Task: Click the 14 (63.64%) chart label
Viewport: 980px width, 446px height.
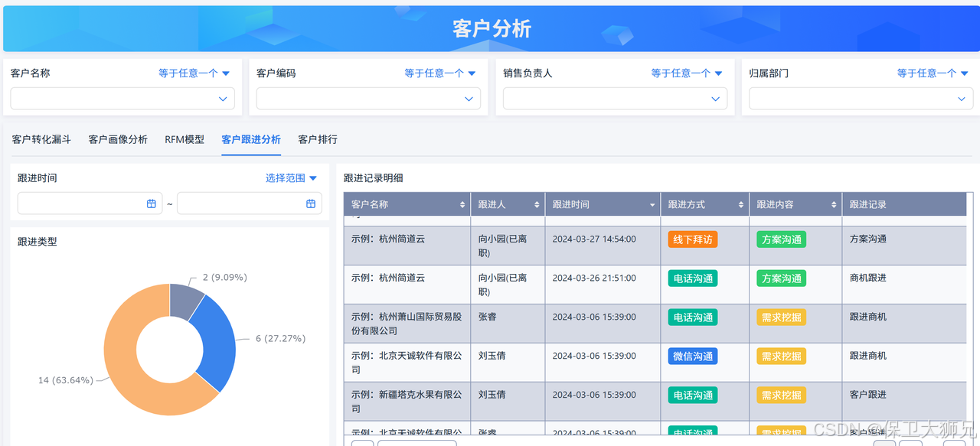Action: coord(66,380)
